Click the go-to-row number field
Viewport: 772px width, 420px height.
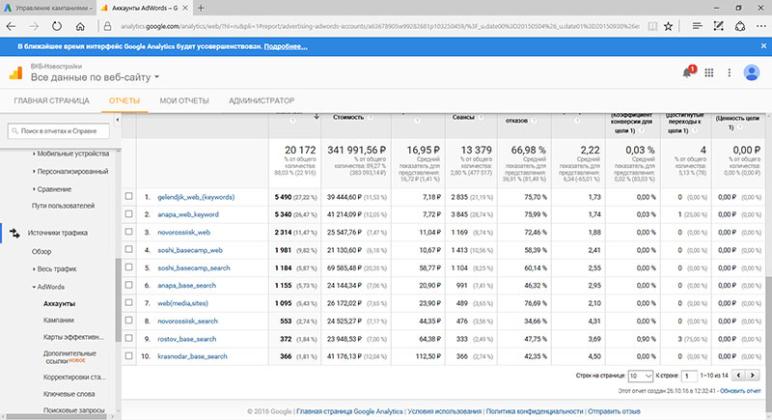pyautogui.click(x=689, y=376)
